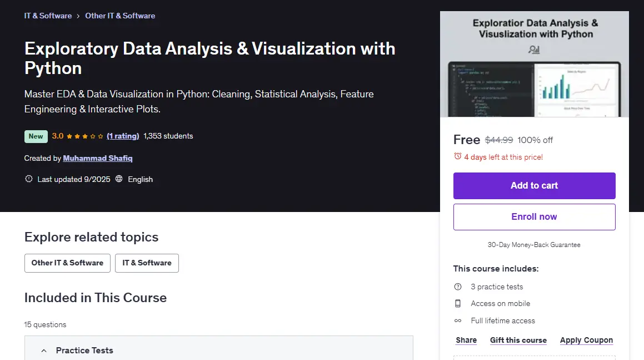
Task: Click the struck-through $44.99 price
Action: pos(499,140)
